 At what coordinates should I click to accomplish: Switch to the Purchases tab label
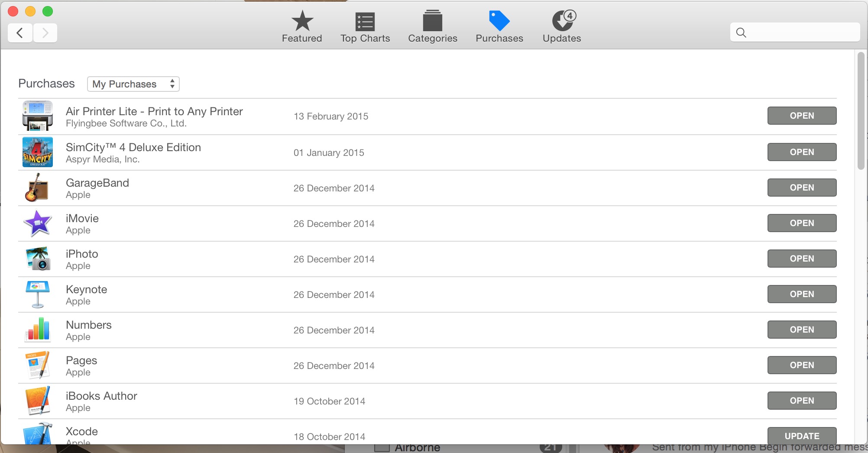pos(499,39)
